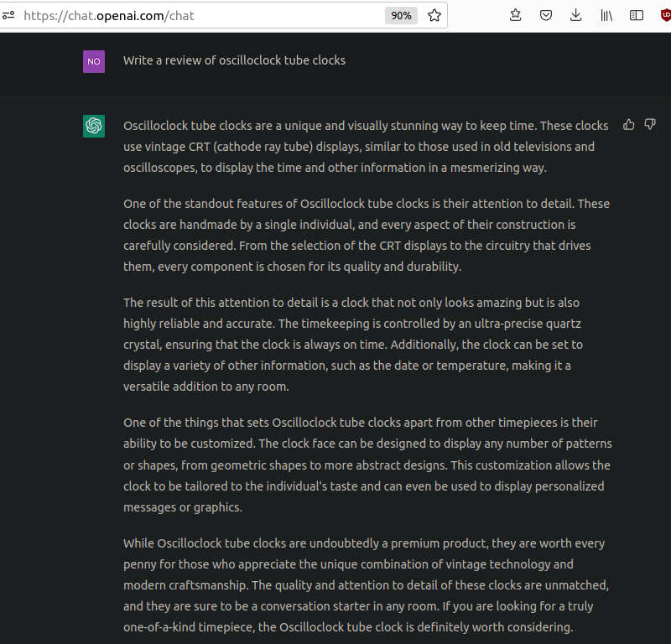
Task: Click the green ChatGPT logo avatar
Action: [94, 126]
